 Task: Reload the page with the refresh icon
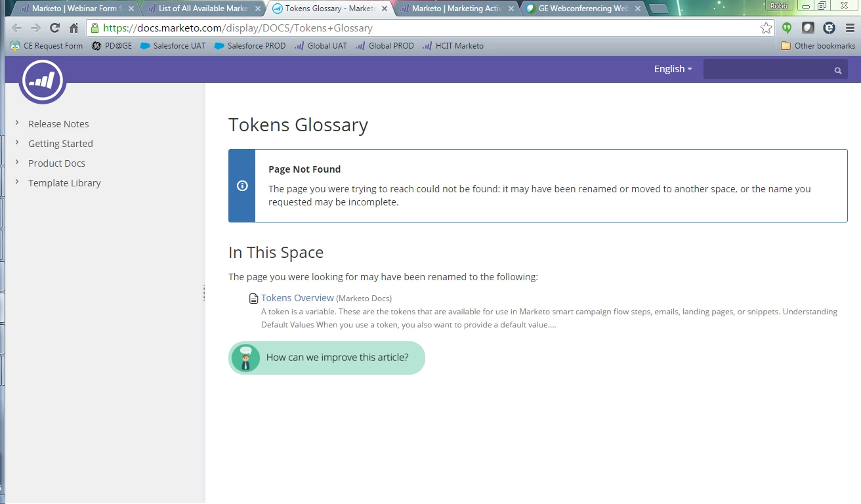click(x=54, y=28)
